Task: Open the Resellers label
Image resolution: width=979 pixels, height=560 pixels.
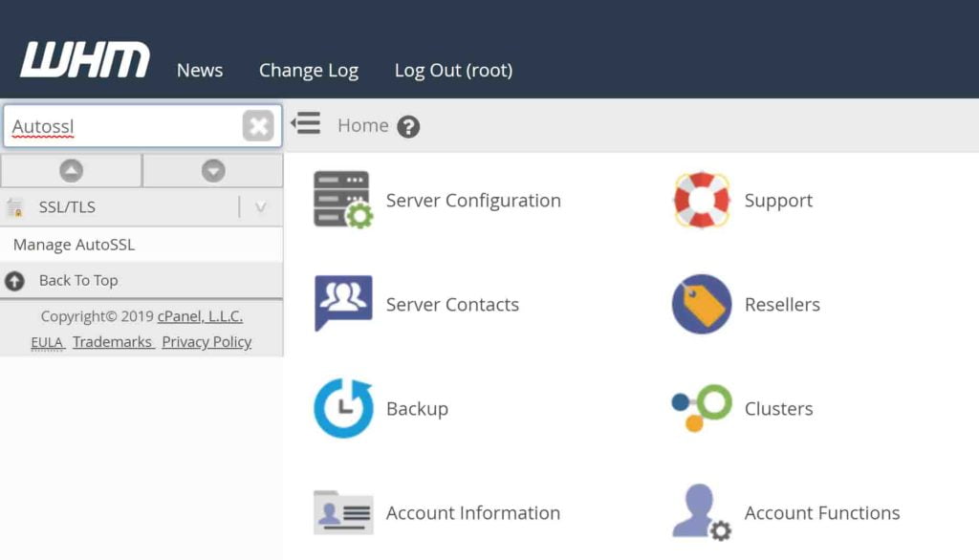Action: [x=782, y=305]
